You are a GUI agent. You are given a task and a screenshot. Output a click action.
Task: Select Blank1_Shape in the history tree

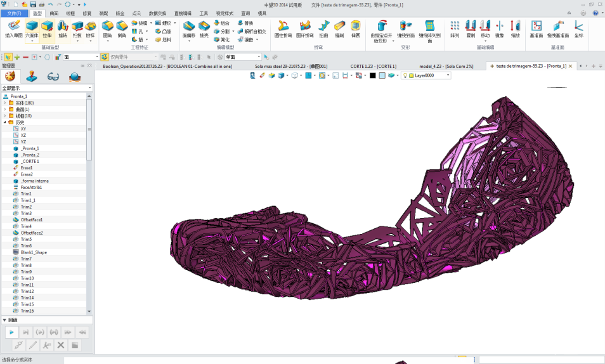point(34,252)
